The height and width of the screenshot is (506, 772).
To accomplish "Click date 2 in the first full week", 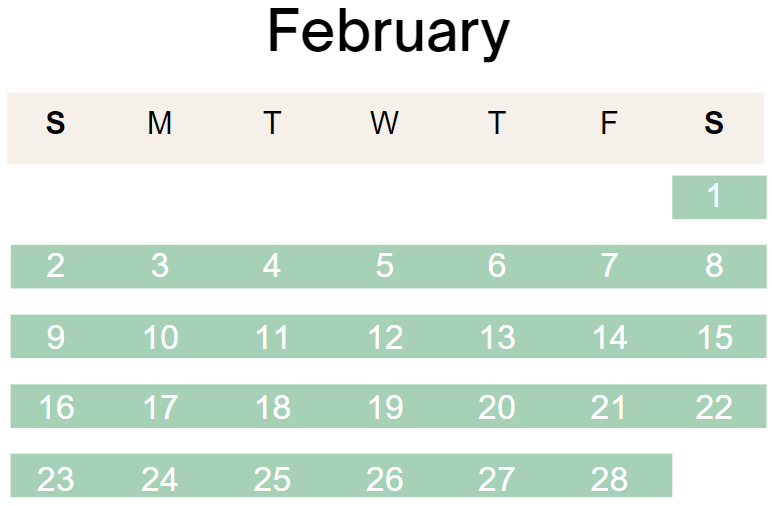I will click(56, 266).
